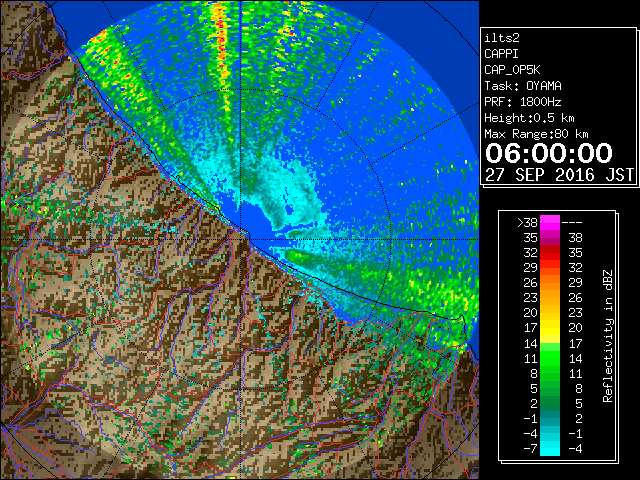Click the yellow 17 dBZ legend swatch
The height and width of the screenshot is (480, 640).
pos(550,328)
